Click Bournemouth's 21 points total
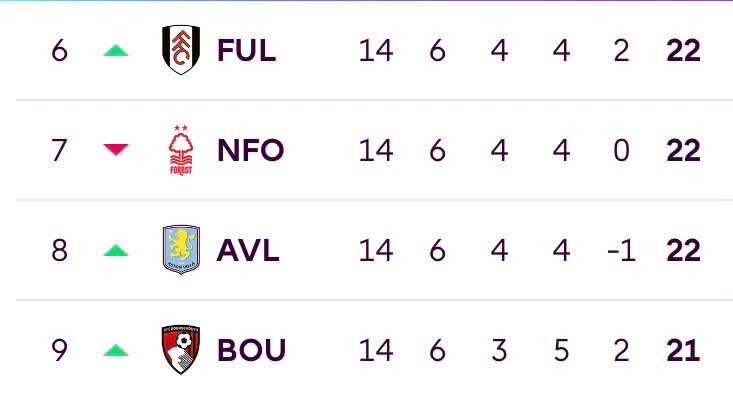 pos(683,350)
